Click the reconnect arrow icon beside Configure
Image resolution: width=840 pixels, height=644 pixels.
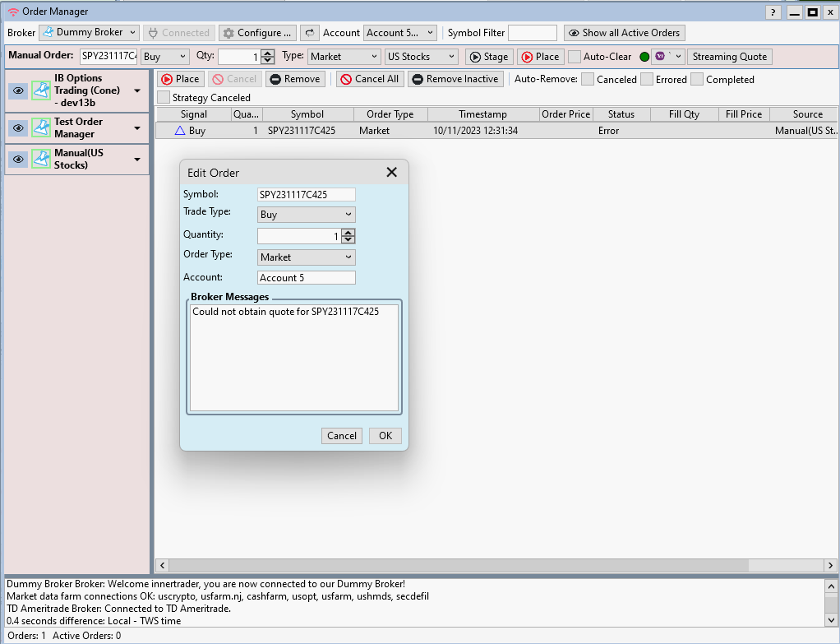point(309,33)
